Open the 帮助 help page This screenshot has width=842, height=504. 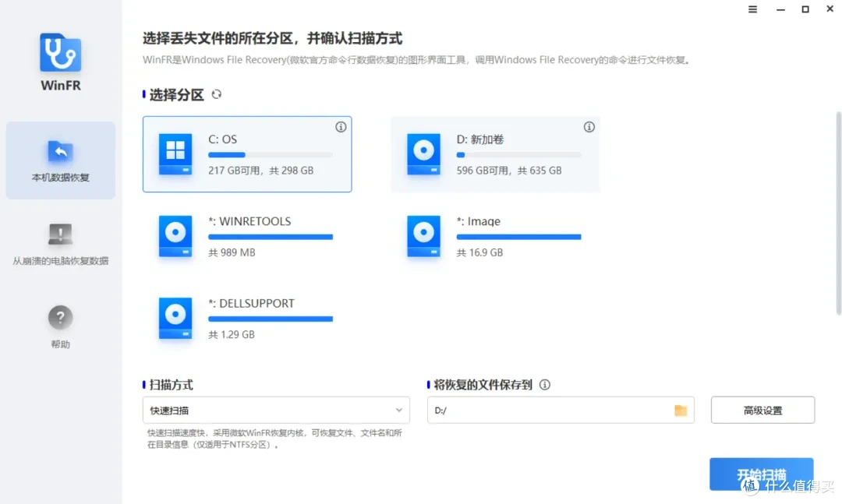(x=60, y=327)
